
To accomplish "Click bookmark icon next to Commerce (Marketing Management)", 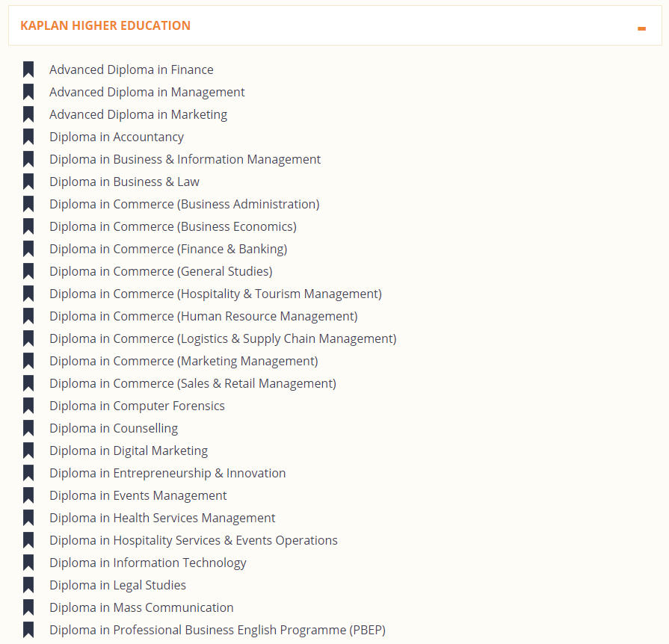I will point(28,361).
